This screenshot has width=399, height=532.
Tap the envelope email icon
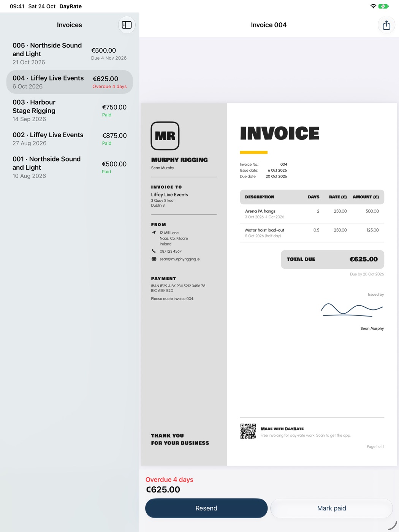pyautogui.click(x=154, y=259)
